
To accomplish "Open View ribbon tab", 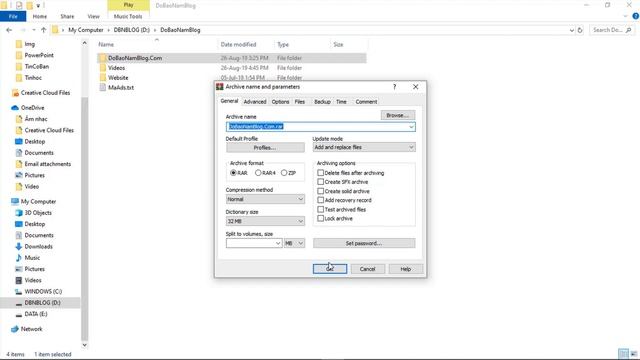I will (93, 16).
